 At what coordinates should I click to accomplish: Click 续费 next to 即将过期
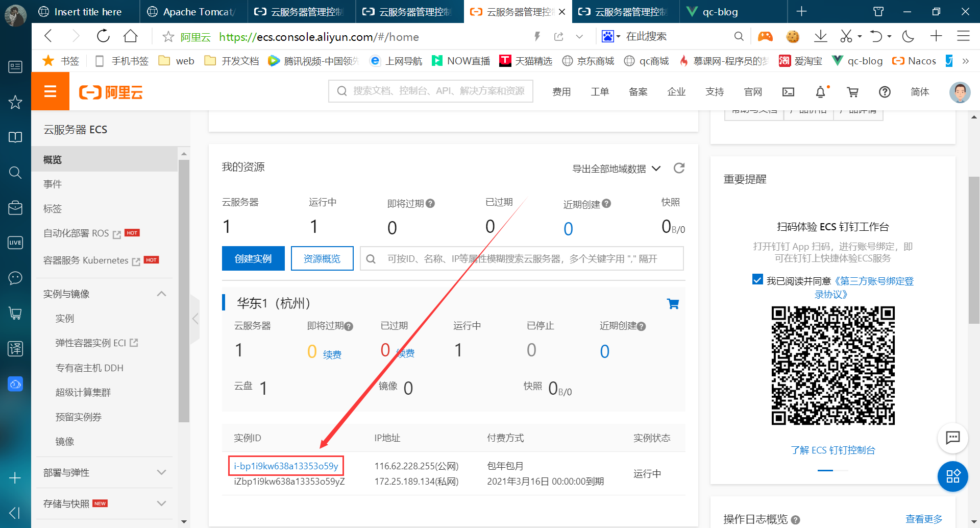[x=332, y=354]
